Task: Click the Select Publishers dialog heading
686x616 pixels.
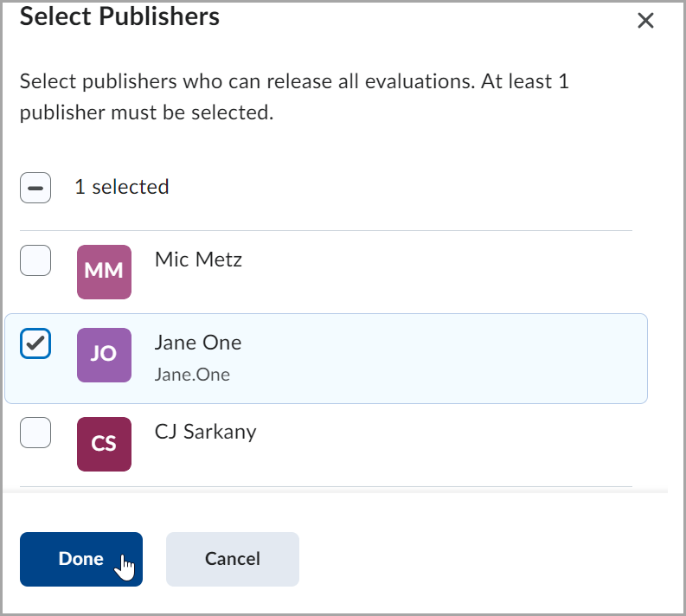Action: (x=119, y=16)
